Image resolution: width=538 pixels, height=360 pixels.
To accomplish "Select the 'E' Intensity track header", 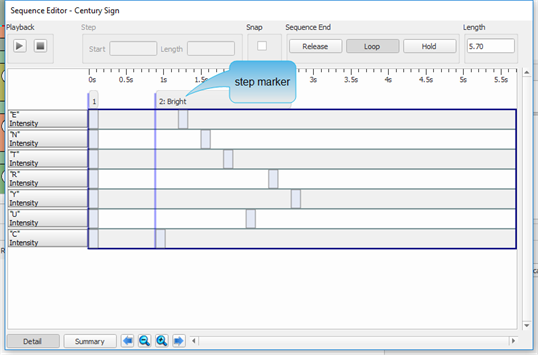I will (x=48, y=119).
